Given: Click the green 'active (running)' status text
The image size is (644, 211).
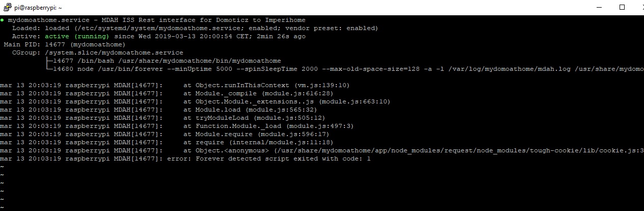Looking at the screenshot, I should tap(77, 36).
